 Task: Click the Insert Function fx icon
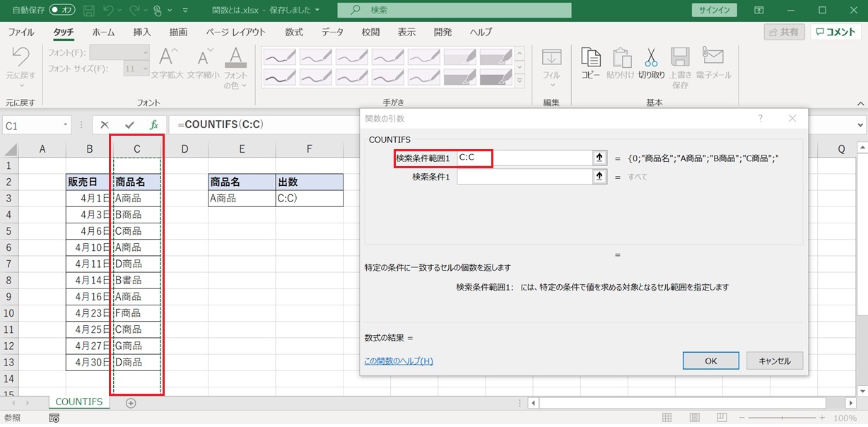[154, 125]
